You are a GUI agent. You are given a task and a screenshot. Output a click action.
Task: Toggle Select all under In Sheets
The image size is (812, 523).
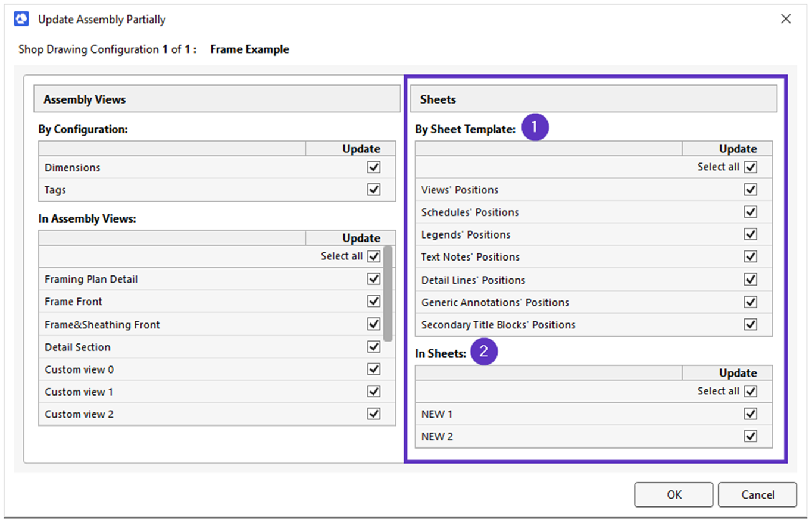pos(751,392)
